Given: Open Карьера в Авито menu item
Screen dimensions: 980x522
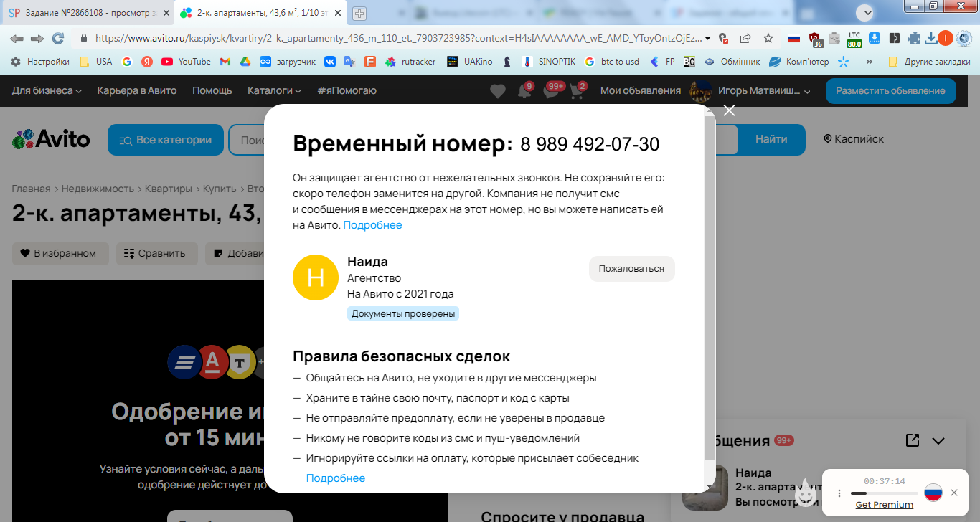Looking at the screenshot, I should click(x=137, y=90).
